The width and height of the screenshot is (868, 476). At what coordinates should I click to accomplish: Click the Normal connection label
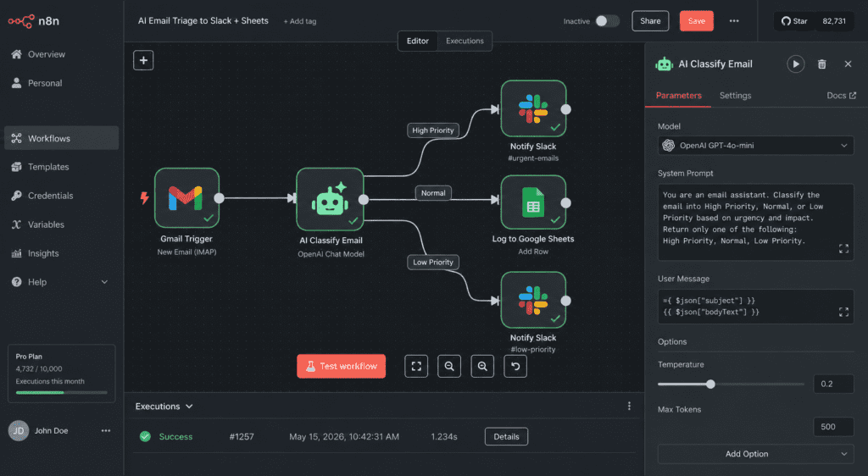[433, 193]
